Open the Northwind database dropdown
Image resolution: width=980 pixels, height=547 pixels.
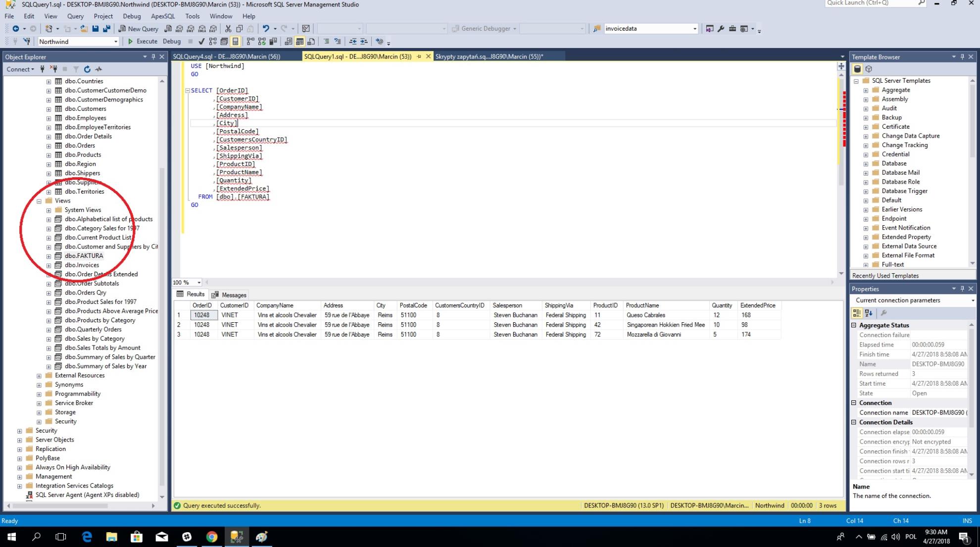click(x=115, y=42)
